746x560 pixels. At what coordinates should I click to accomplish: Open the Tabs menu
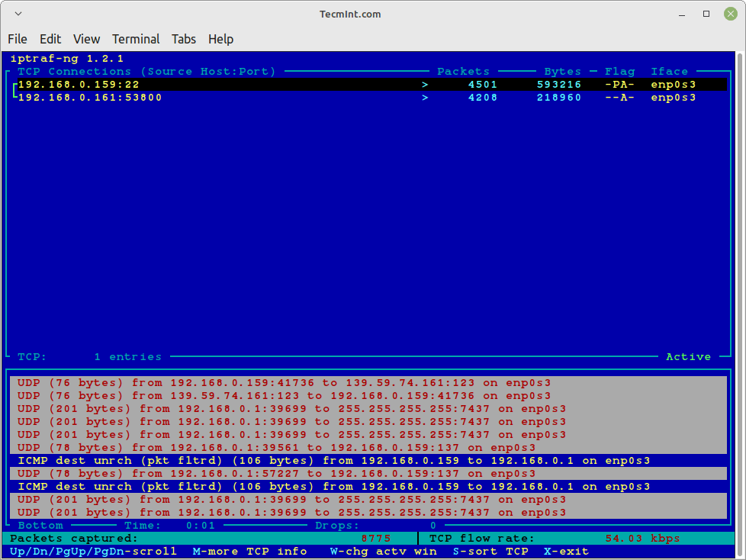coord(183,39)
